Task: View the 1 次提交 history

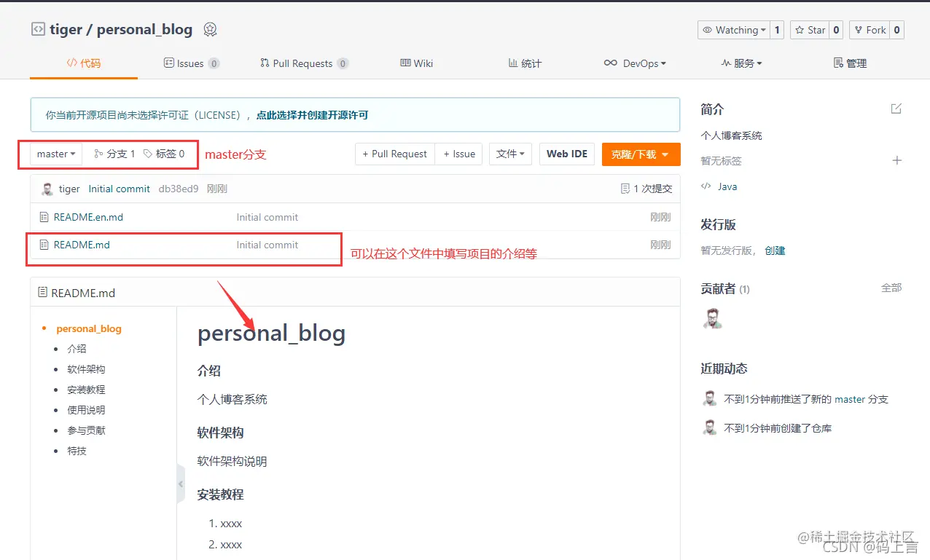Action: pos(646,189)
